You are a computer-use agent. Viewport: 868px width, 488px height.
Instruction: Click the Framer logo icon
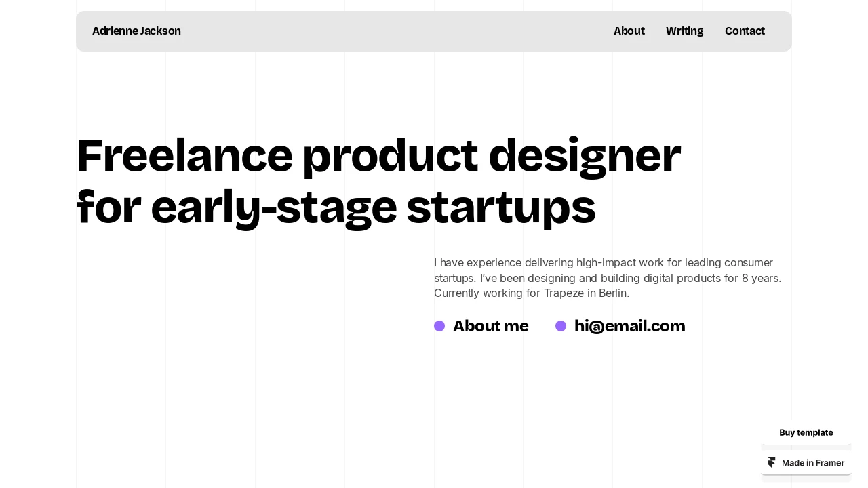click(x=772, y=462)
